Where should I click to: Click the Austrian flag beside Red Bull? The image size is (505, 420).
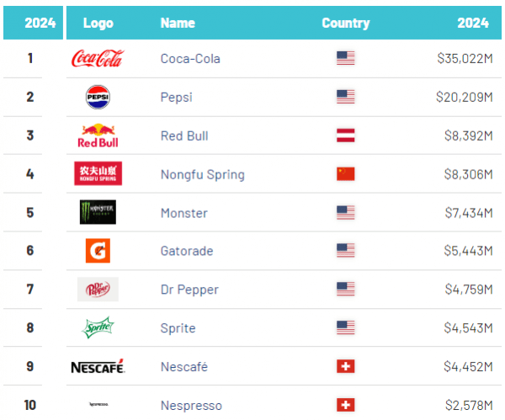(x=346, y=136)
